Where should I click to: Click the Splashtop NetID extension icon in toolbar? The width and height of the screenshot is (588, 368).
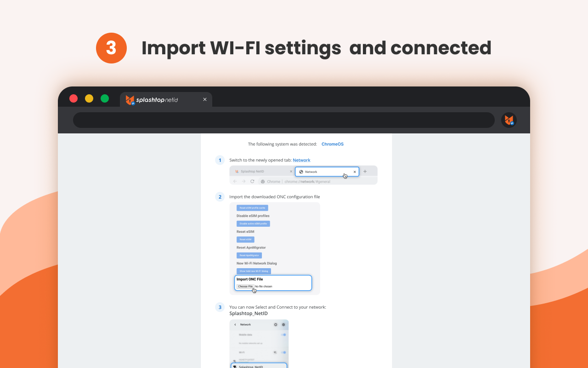[x=509, y=120]
